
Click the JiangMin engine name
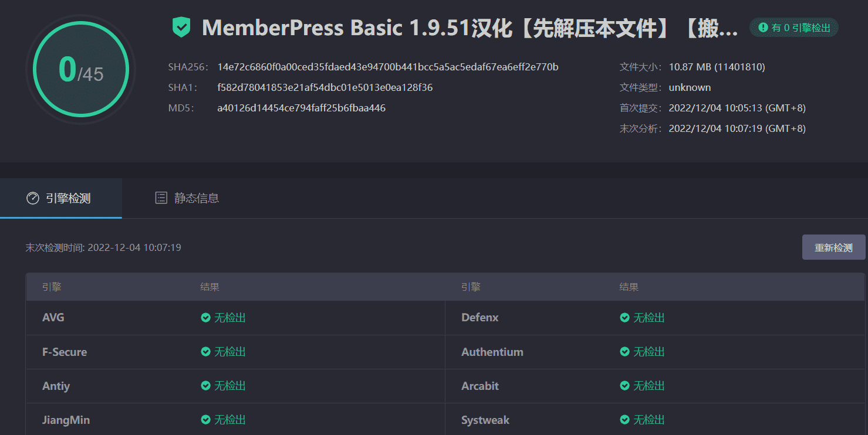[66, 420]
